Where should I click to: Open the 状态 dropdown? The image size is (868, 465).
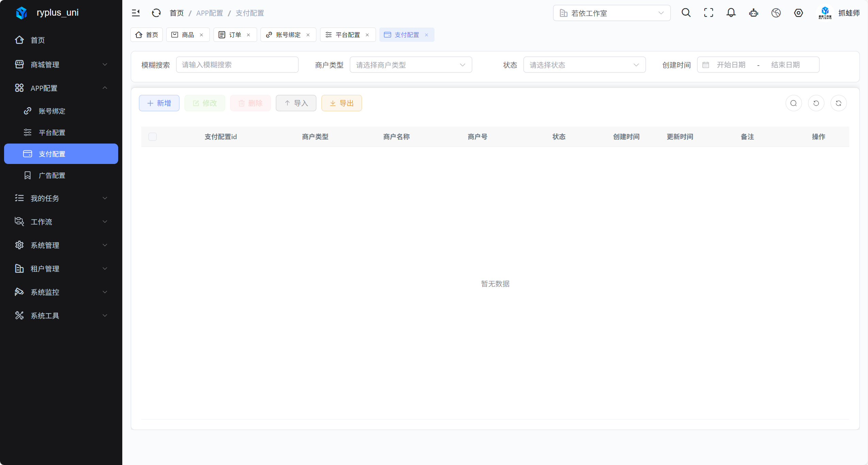click(x=584, y=65)
